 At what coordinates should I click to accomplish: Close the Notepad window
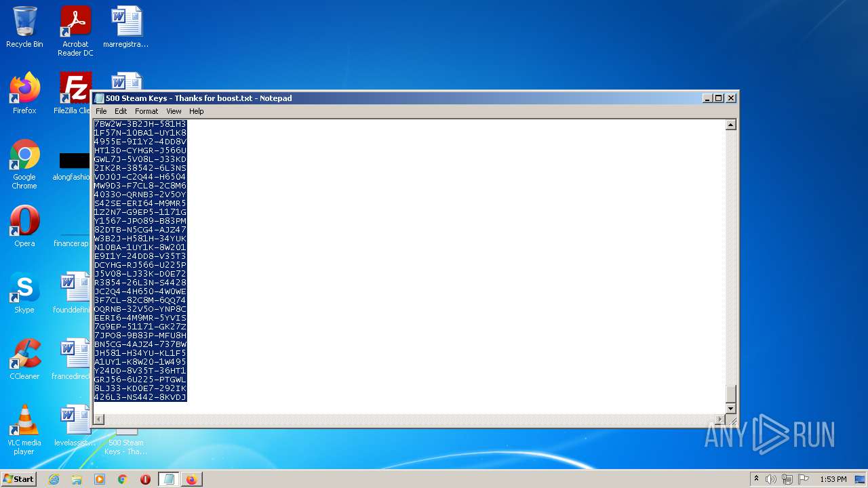731,98
